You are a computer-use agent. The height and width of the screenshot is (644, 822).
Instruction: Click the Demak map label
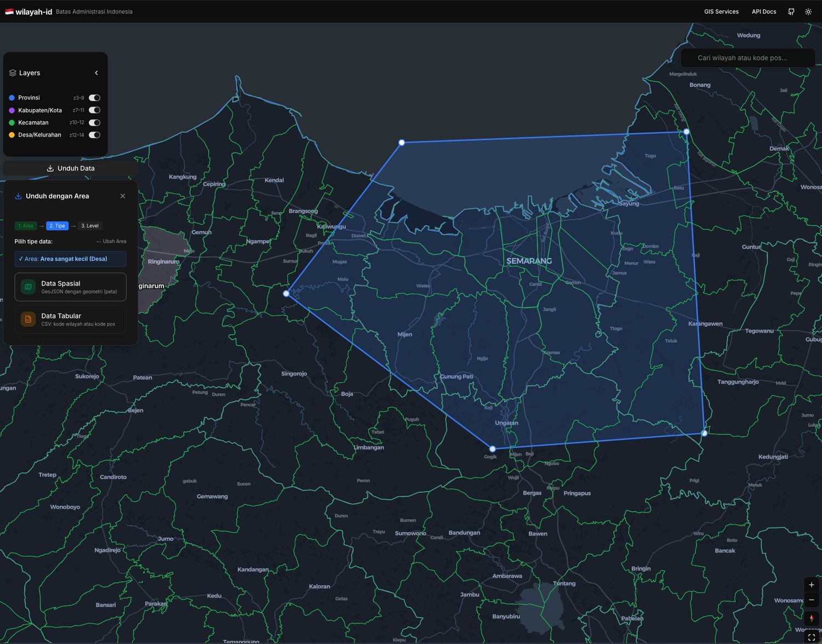pos(779,149)
